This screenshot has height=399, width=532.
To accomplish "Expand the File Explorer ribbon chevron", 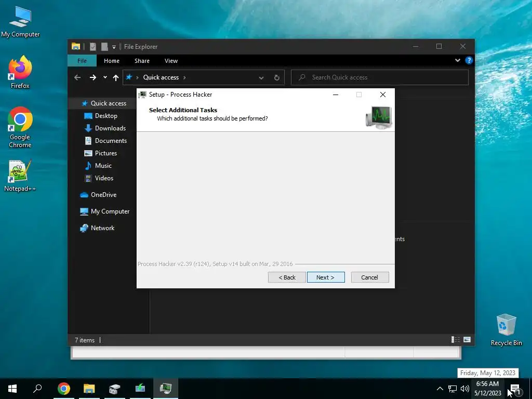I will [457, 60].
